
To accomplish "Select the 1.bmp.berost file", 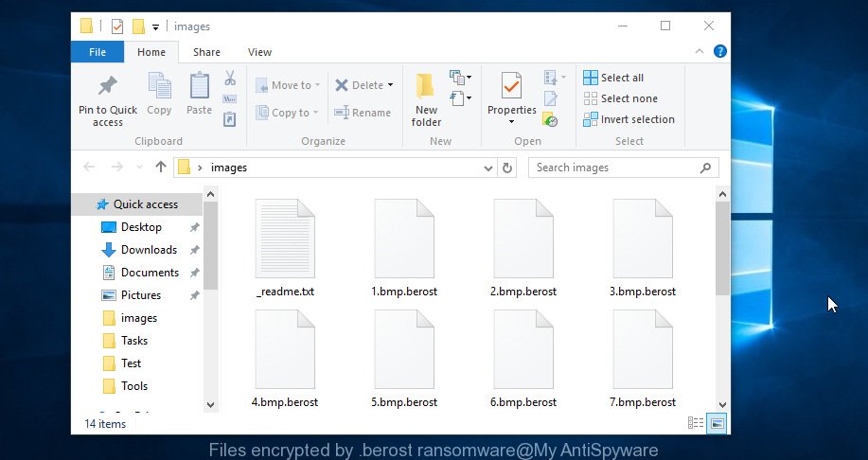I will click(x=404, y=248).
